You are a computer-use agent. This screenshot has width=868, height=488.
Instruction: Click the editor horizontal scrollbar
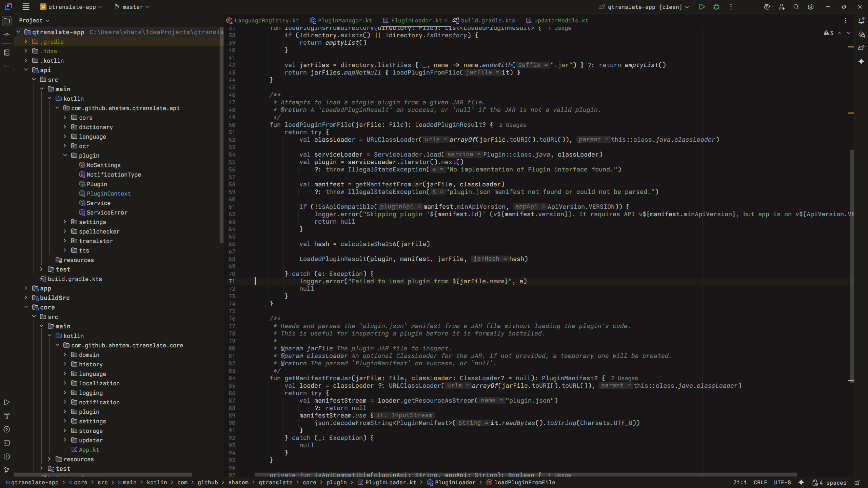(x=526, y=474)
